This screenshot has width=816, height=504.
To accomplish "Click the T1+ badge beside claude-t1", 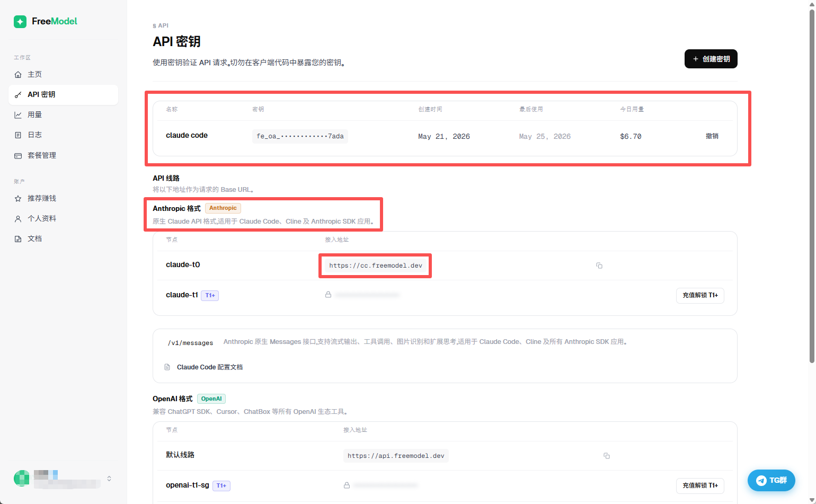I will pyautogui.click(x=210, y=295).
